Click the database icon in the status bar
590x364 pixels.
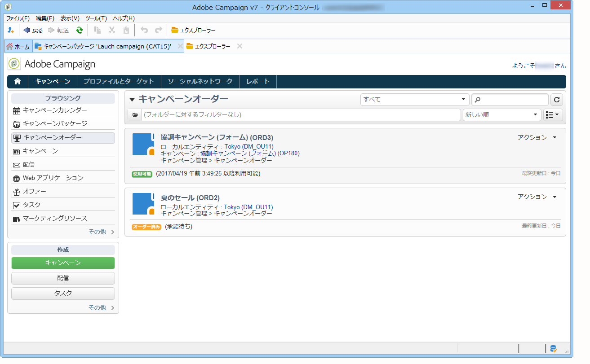tap(554, 348)
